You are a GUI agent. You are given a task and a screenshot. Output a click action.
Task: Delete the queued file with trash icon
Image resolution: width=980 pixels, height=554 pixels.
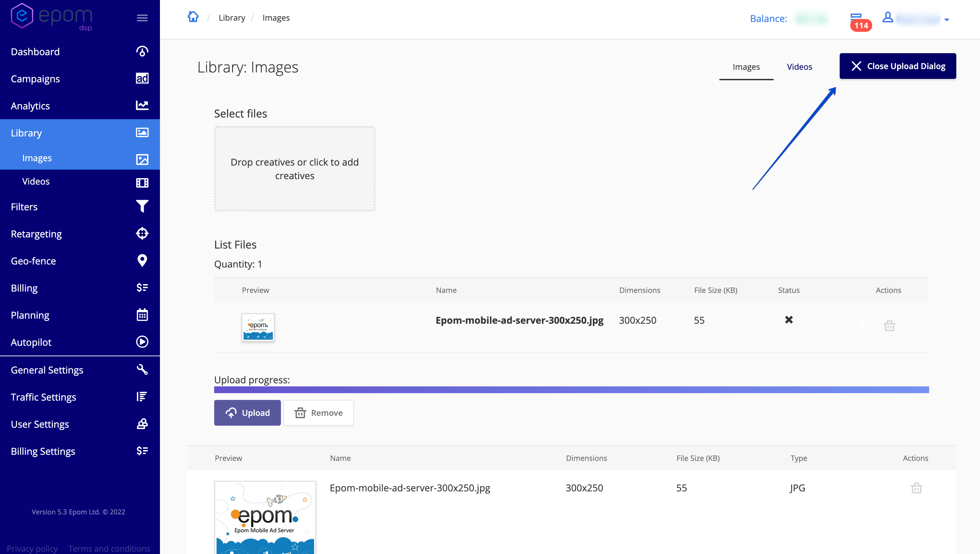click(x=889, y=326)
